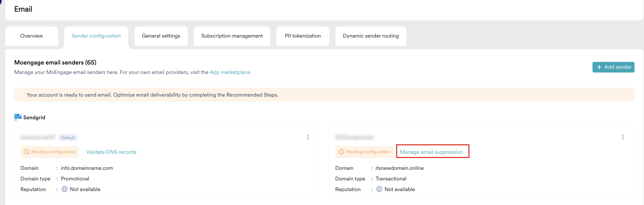Image resolution: width=644 pixels, height=205 pixels.
Task: Click the Sender configuration tab
Action: point(96,36)
